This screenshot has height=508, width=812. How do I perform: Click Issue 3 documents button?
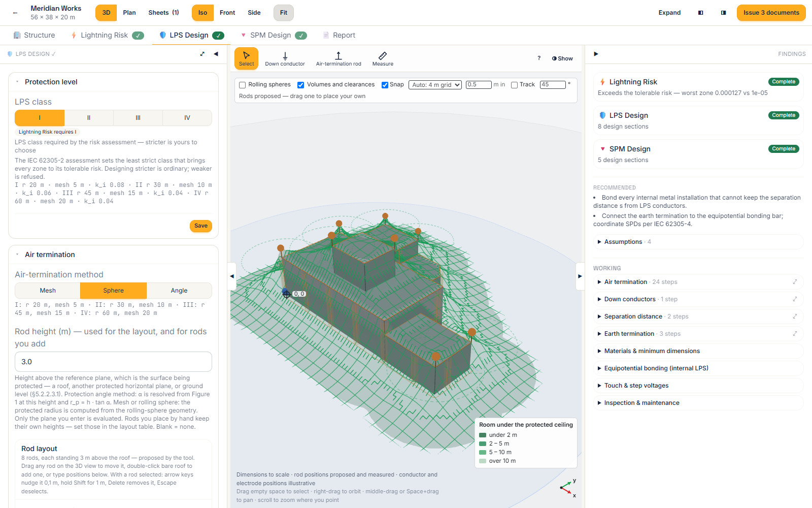point(771,13)
